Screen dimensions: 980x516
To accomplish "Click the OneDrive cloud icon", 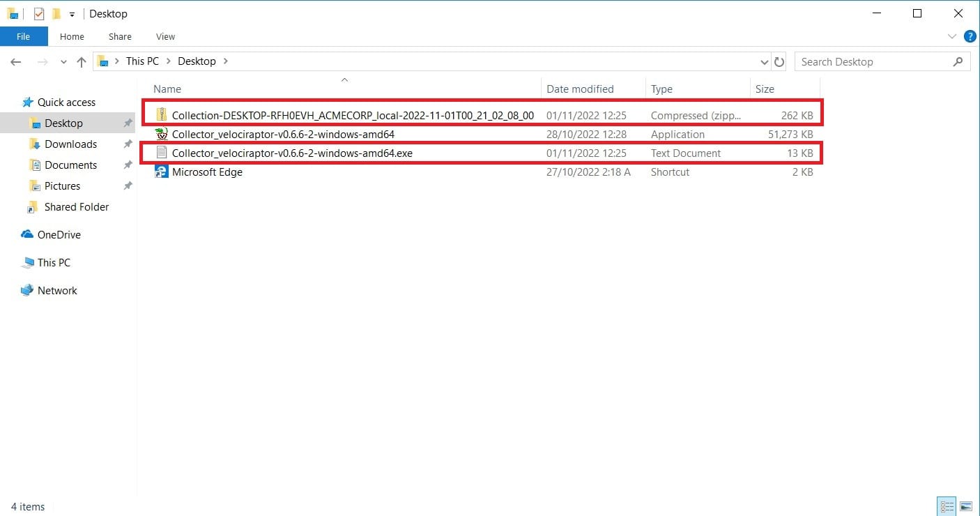I will [27, 235].
